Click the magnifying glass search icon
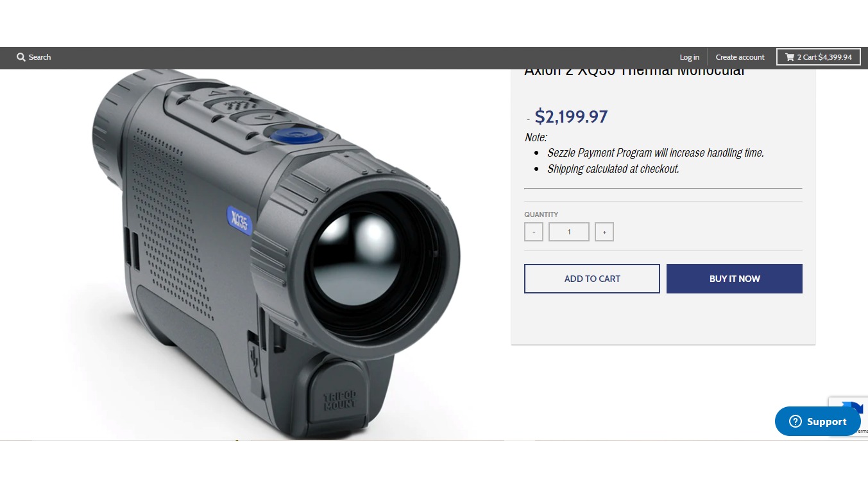The image size is (868, 488). pyautogui.click(x=21, y=57)
